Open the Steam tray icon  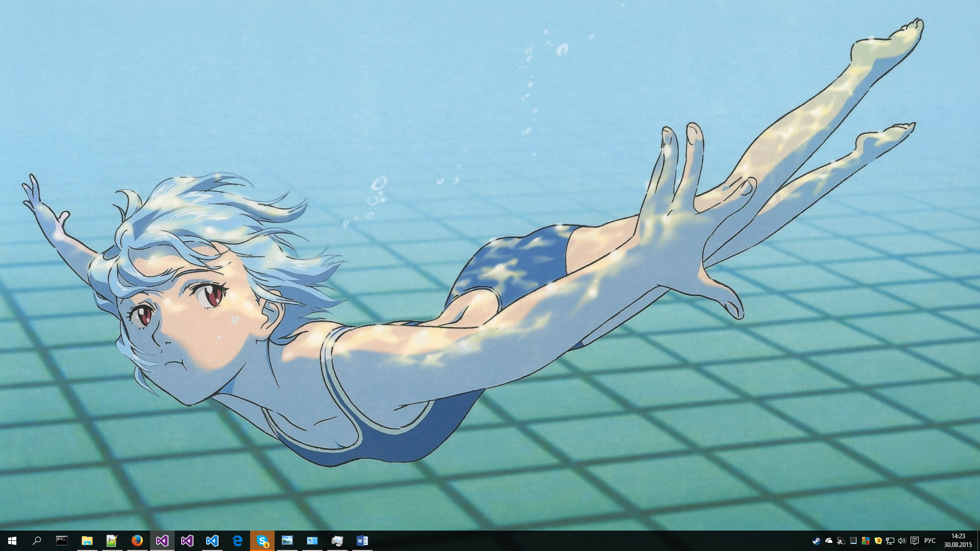(816, 541)
